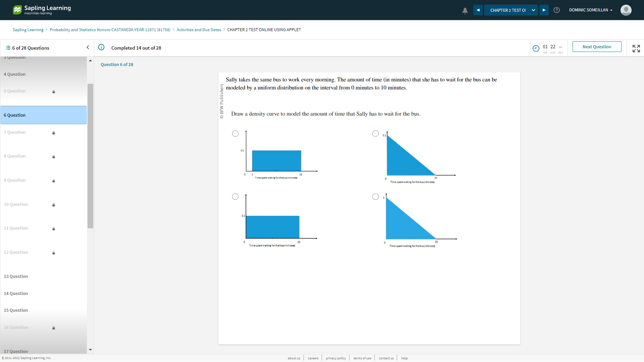The width and height of the screenshot is (644, 362).
Task: Enter fullscreen mode
Action: tap(636, 48)
